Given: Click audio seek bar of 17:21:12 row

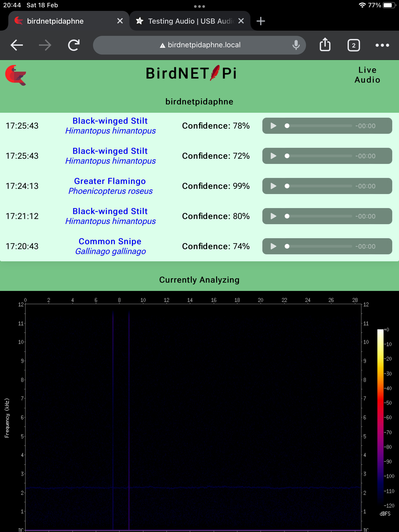Looking at the screenshot, I should coord(319,216).
